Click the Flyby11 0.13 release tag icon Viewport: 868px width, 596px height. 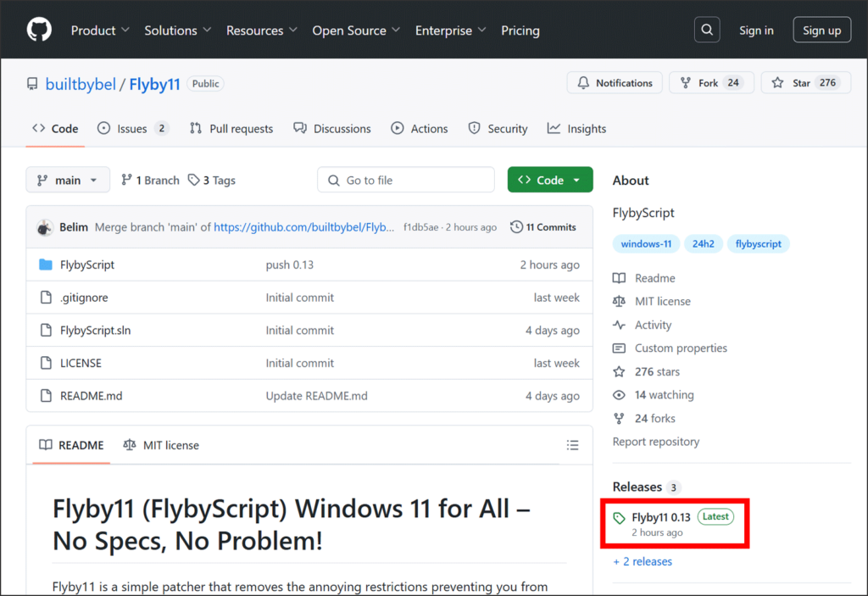tap(619, 518)
